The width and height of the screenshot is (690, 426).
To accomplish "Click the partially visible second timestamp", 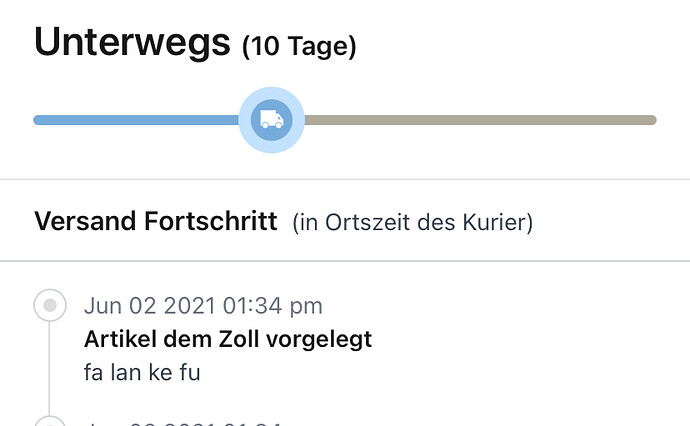I will click(x=183, y=423).
